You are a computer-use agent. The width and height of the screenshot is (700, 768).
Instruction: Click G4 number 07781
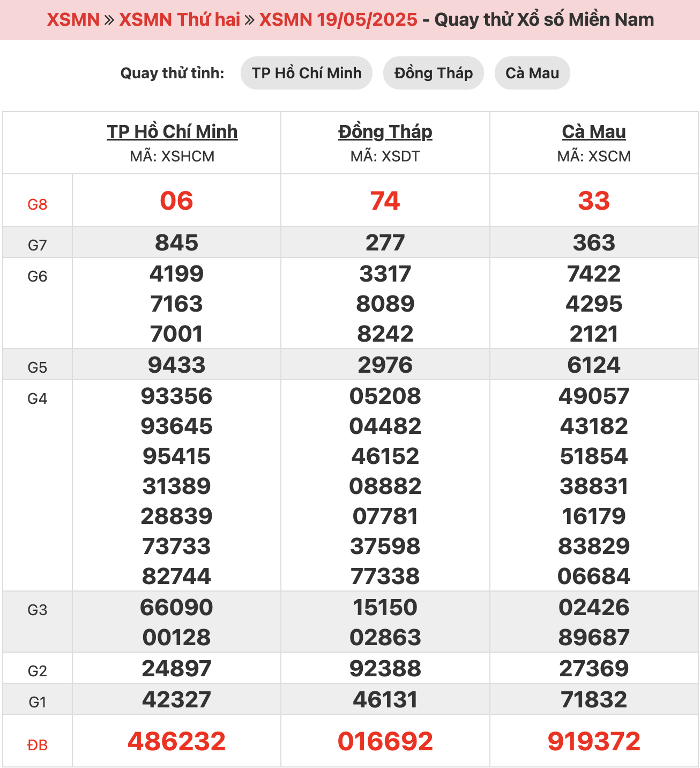(x=385, y=516)
